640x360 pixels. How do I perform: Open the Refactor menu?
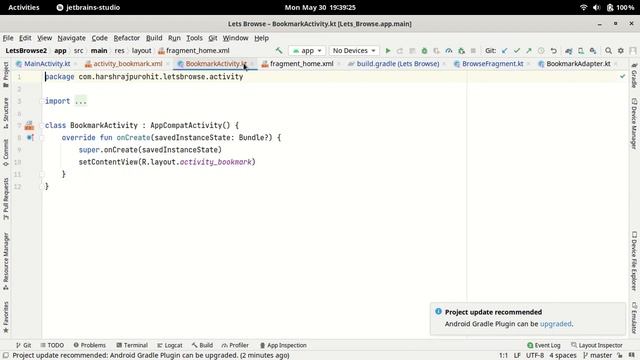coord(127,38)
